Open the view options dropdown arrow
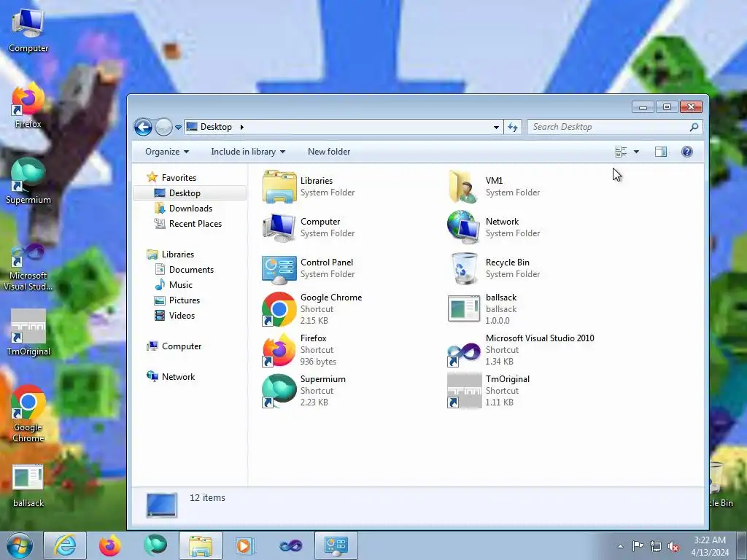This screenshot has width=747, height=560. coord(636,152)
